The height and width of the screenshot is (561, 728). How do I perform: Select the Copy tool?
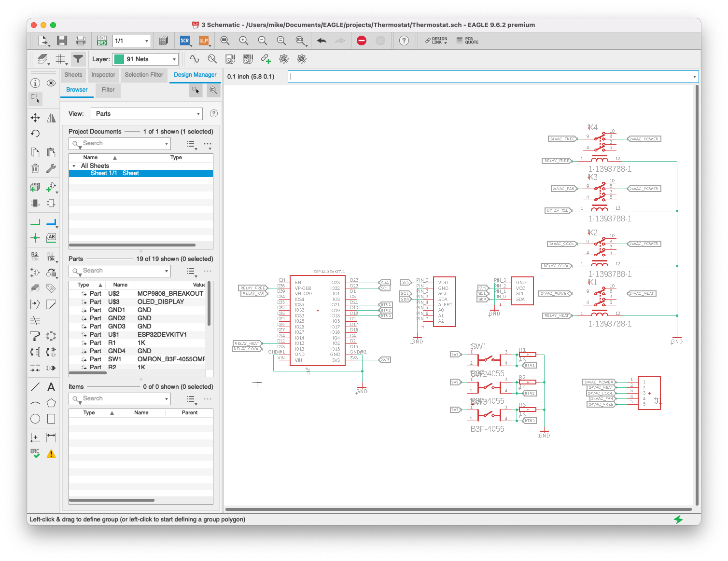(x=35, y=152)
